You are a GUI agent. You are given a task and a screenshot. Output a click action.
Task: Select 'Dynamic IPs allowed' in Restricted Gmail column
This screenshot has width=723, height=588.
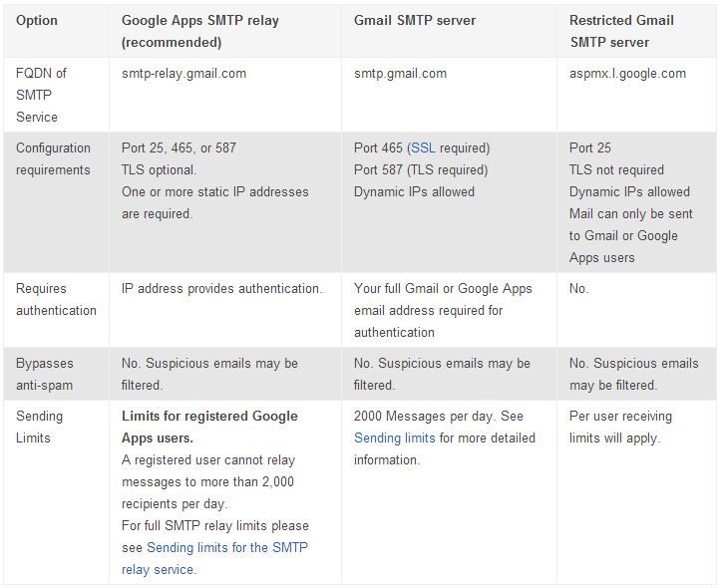[x=629, y=191]
